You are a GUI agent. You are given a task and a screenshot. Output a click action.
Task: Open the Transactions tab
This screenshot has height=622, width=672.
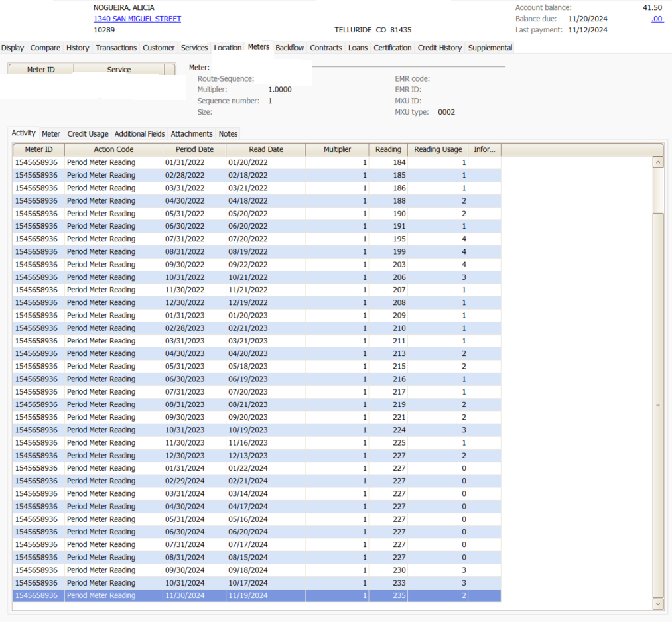(115, 48)
